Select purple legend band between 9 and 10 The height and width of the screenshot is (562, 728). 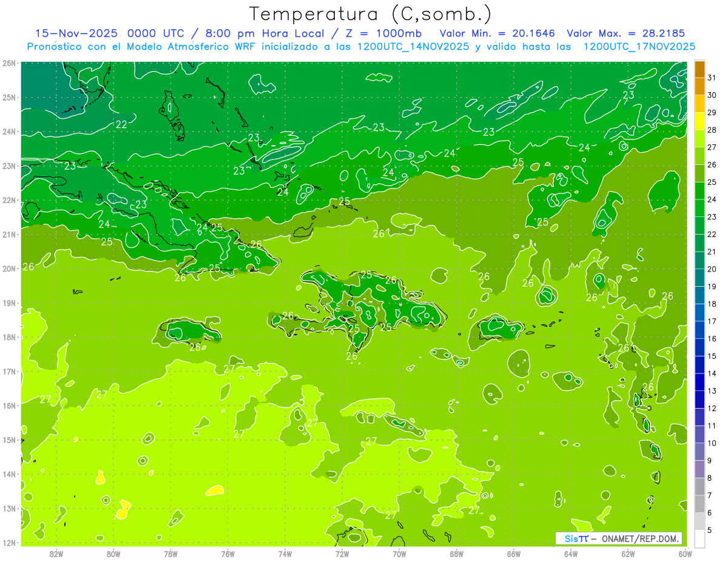point(699,452)
